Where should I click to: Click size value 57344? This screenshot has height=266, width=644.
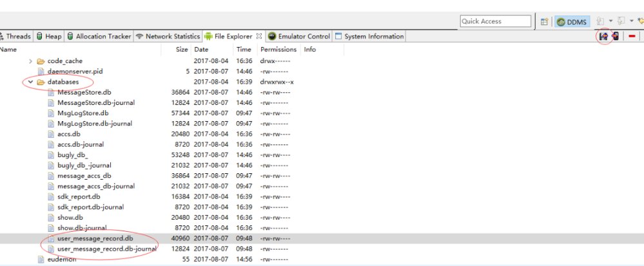(x=179, y=113)
